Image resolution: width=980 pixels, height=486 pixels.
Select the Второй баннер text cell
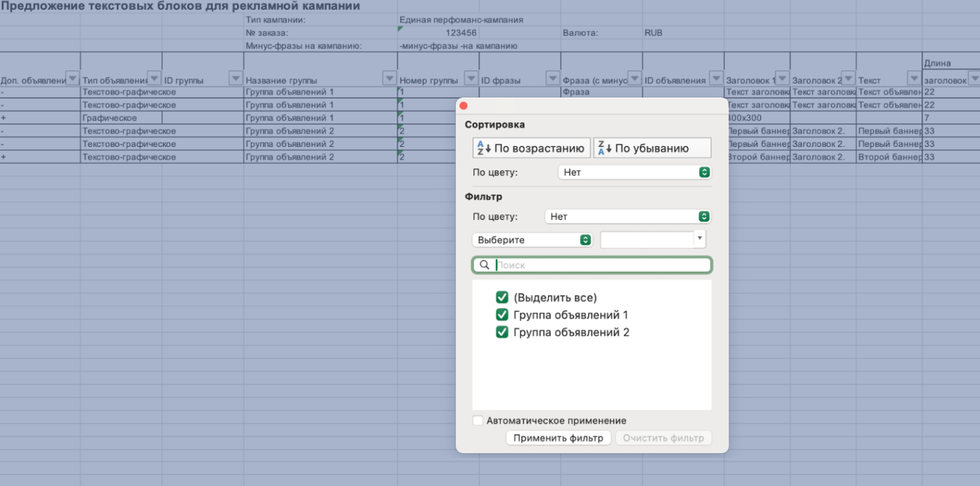click(889, 157)
